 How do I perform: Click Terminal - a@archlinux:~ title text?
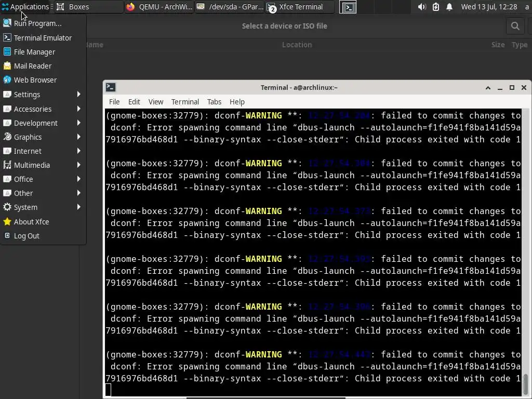pyautogui.click(x=299, y=87)
